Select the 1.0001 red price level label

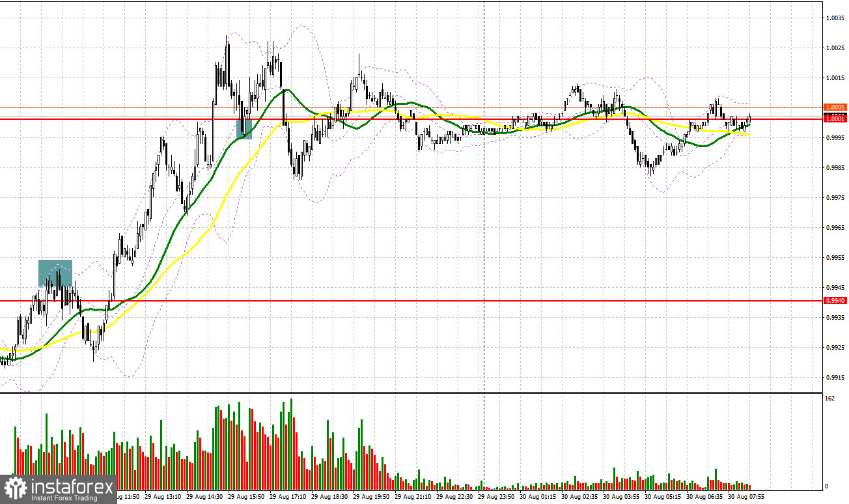pos(834,119)
